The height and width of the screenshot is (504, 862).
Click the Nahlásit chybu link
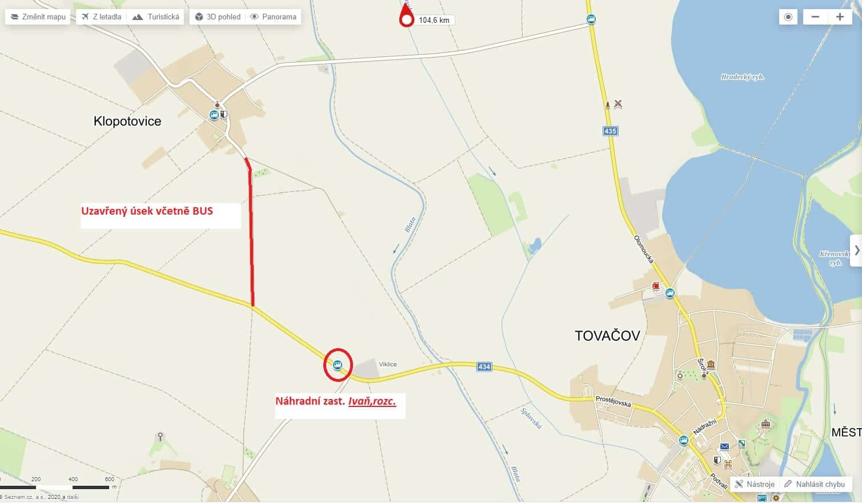[815, 484]
